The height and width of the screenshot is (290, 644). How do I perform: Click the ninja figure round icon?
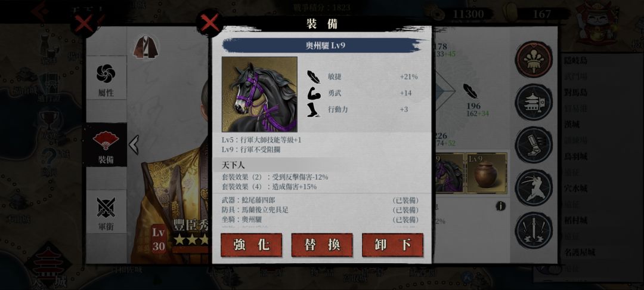[x=534, y=187]
